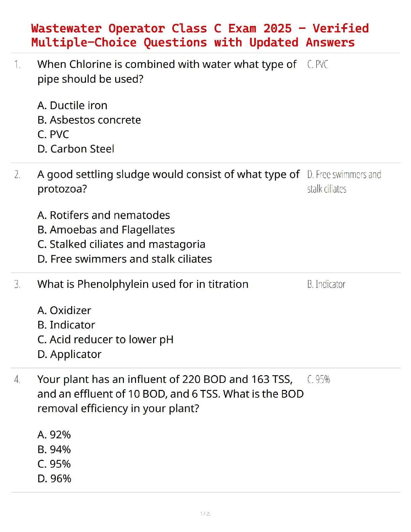Select option 'D. Applicator'
This screenshot has height=532, width=411.
click(x=69, y=354)
